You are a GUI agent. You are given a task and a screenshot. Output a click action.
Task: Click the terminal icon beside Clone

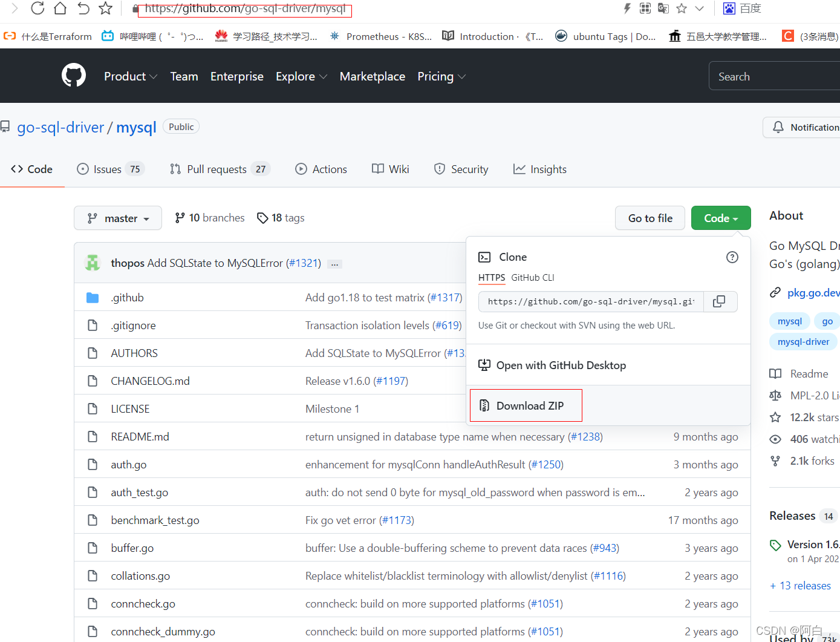[x=484, y=257]
